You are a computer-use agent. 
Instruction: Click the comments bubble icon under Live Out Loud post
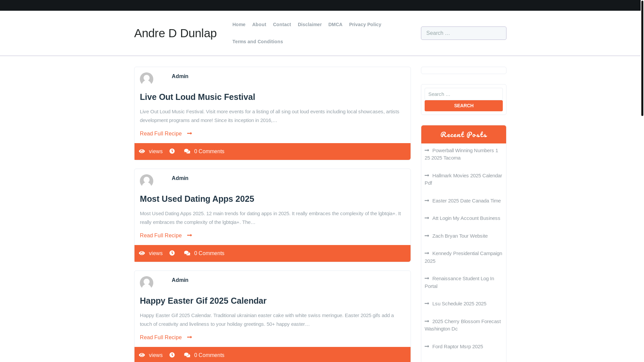[x=187, y=152]
